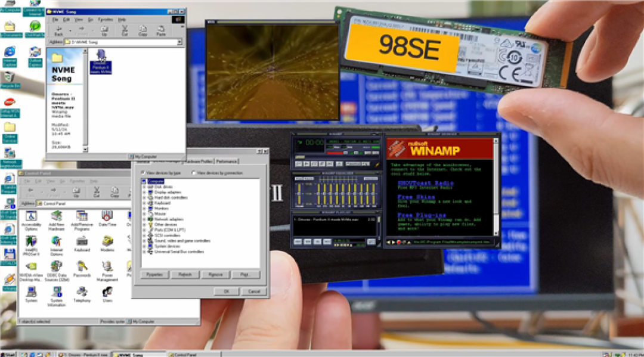This screenshot has width=644, height=357.
Task: Open Power Management in Control Panel
Action: click(x=107, y=271)
